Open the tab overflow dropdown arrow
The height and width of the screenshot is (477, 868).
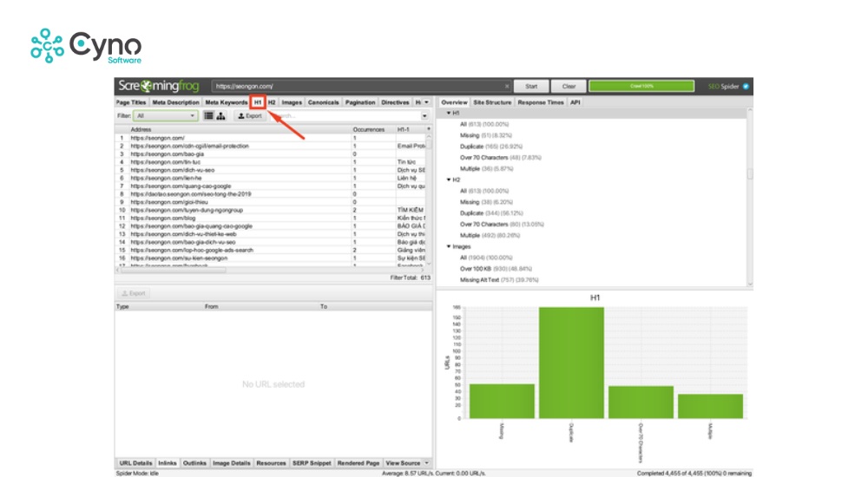pyautogui.click(x=426, y=102)
